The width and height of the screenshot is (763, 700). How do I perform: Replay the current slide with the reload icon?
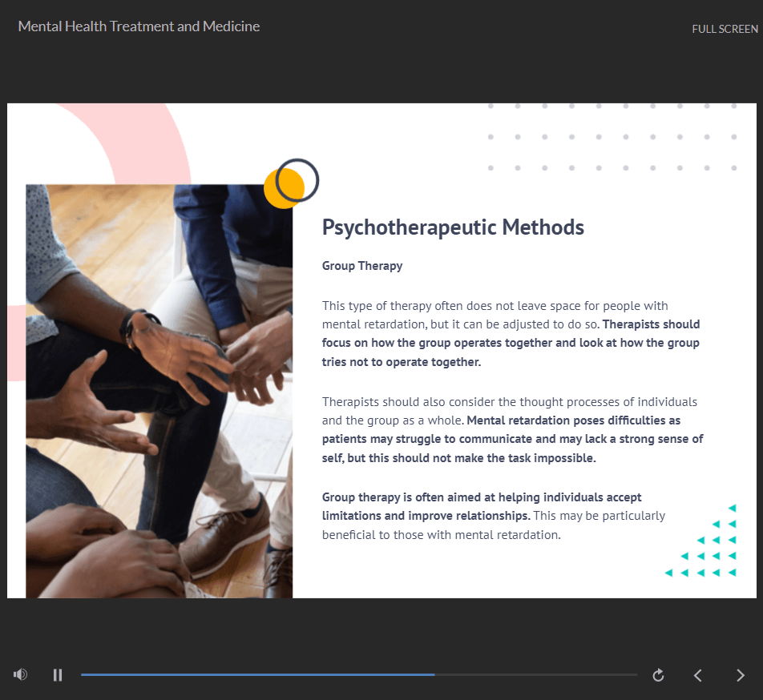point(658,675)
